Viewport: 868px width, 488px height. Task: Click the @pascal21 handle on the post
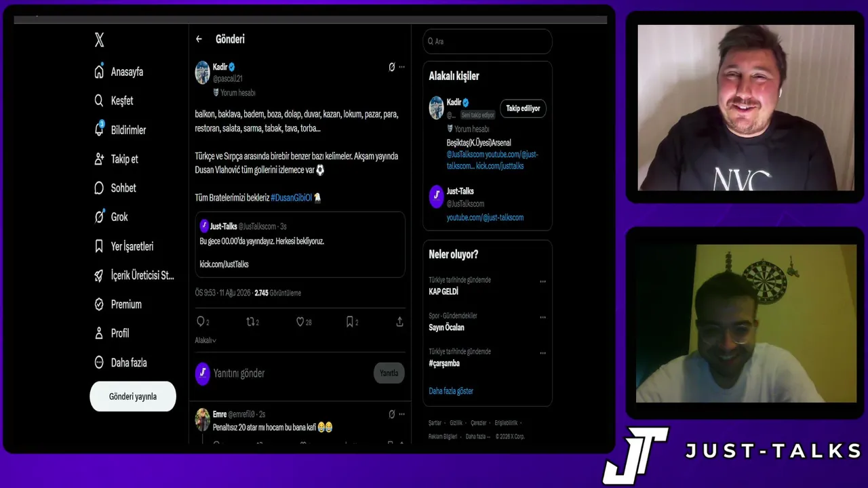[x=228, y=79]
